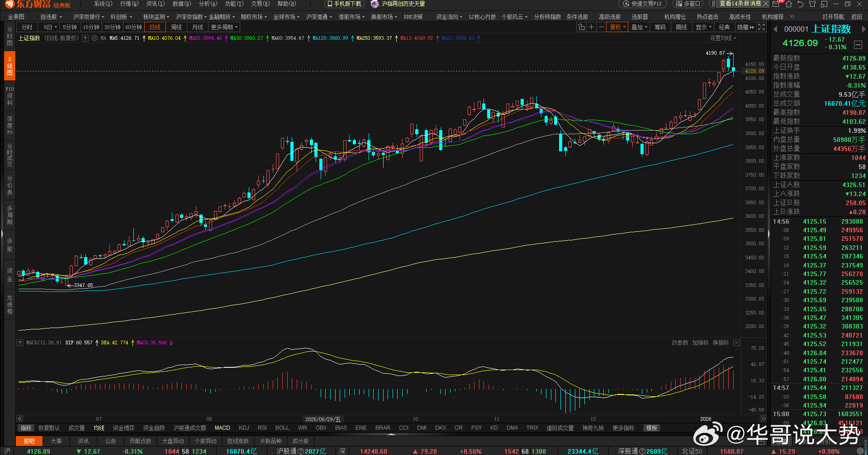Open 分时图 in left sidebar
This screenshot has height=455, width=868.
9,36
